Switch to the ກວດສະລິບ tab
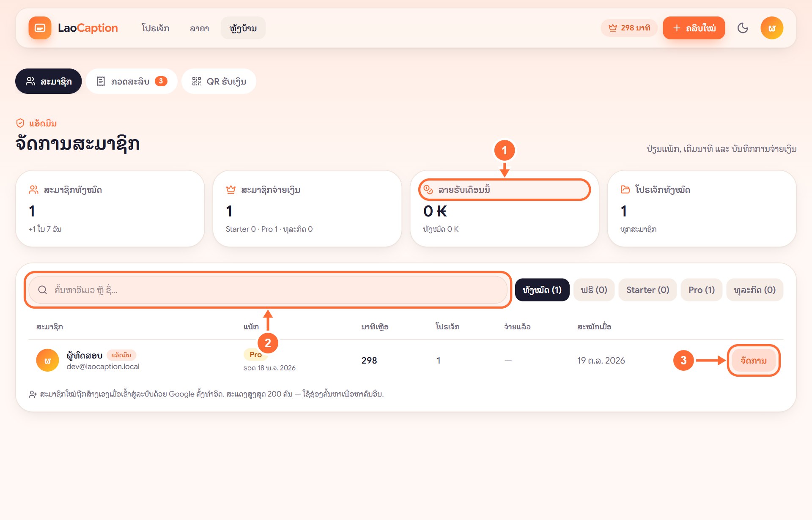The width and height of the screenshot is (812, 520). [x=132, y=81]
